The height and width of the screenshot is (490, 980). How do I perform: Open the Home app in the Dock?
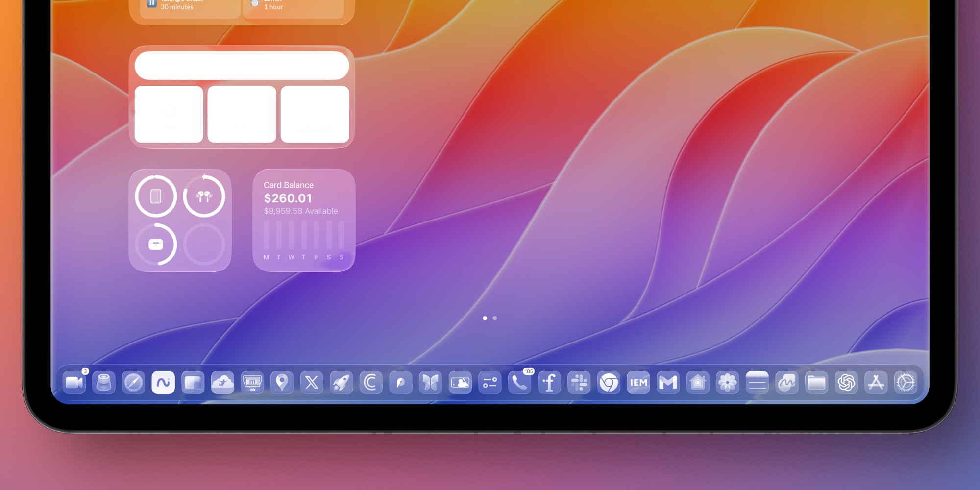698,383
